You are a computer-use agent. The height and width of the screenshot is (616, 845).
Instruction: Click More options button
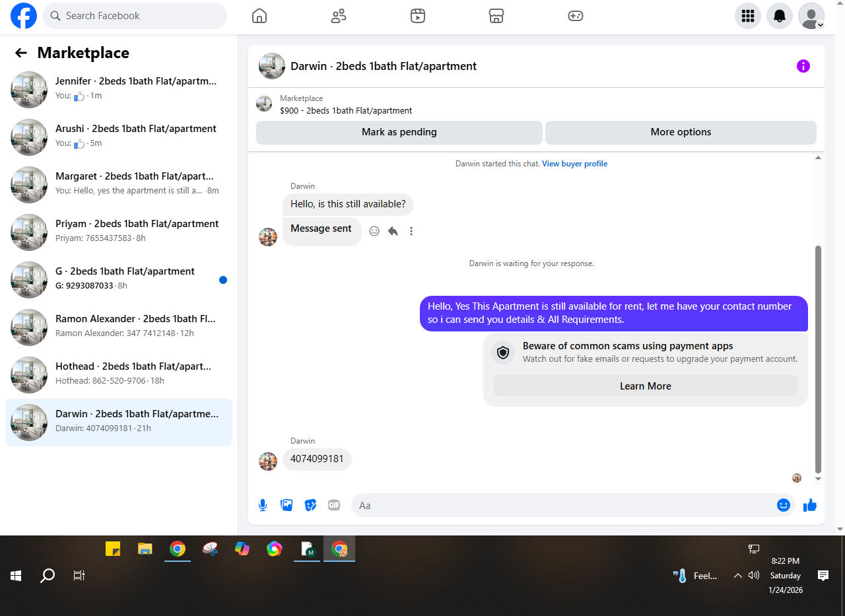[x=681, y=132]
